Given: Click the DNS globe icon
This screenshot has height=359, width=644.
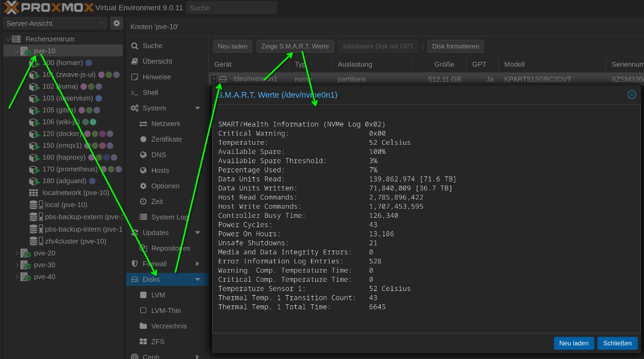Looking at the screenshot, I should 143,155.
